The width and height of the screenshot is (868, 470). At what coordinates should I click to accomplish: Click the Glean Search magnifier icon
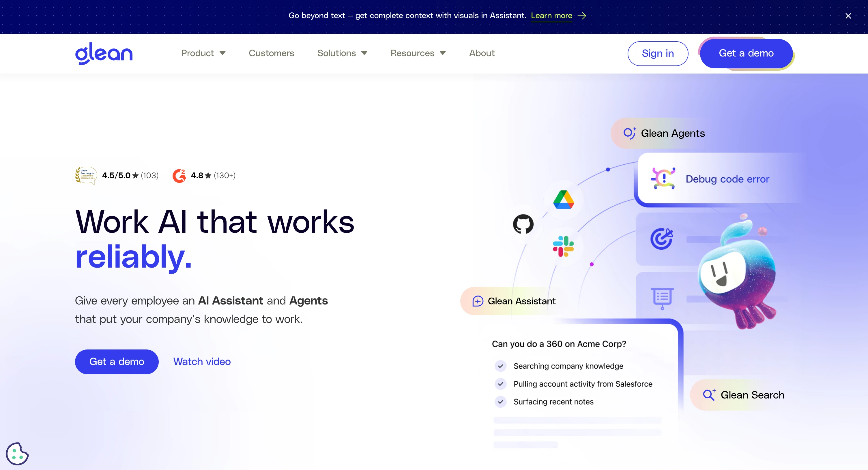[x=710, y=394]
